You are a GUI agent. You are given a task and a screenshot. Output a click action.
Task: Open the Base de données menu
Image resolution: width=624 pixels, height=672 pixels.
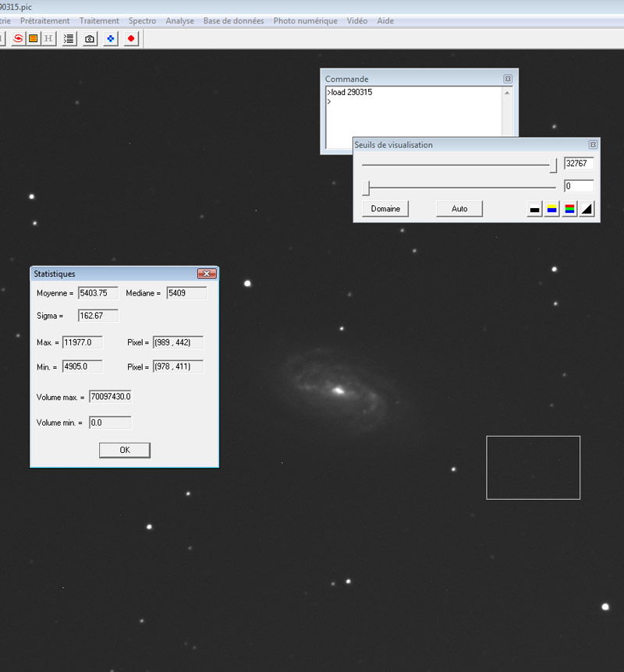[233, 20]
